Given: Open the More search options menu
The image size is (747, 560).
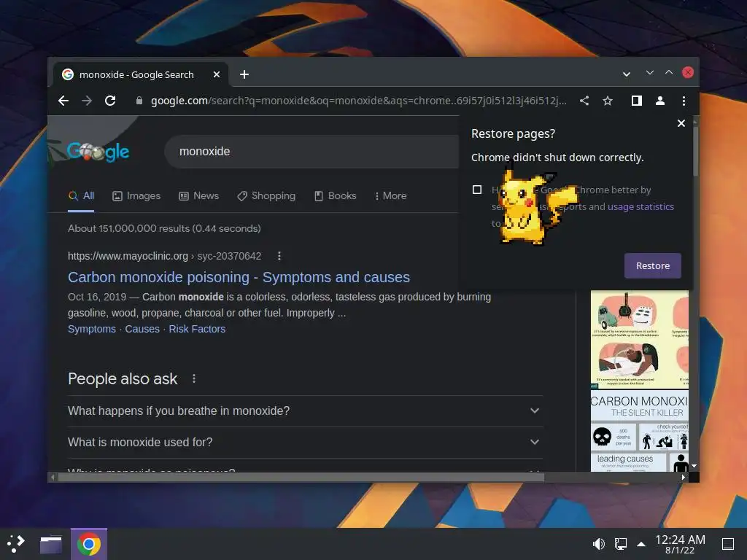Looking at the screenshot, I should (391, 195).
